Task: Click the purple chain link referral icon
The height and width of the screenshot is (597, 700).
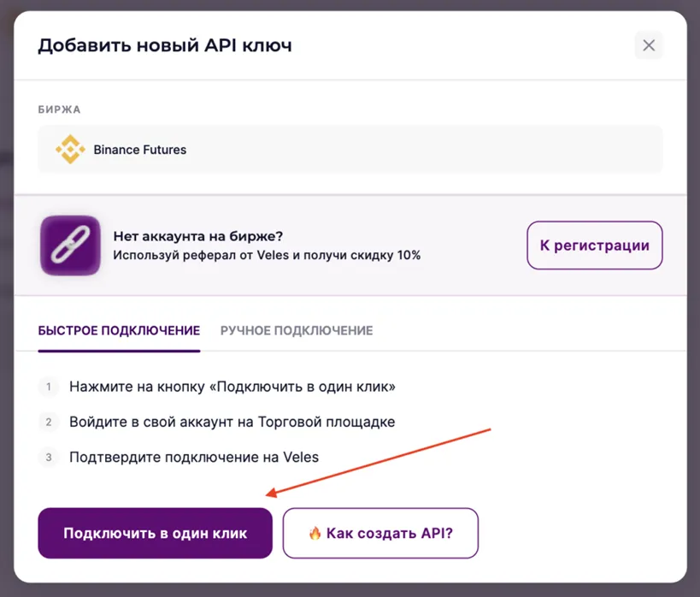Action: click(x=70, y=245)
